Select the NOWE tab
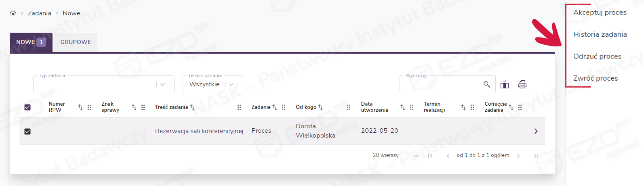Viewport: 644px width, 186px height. point(31,42)
